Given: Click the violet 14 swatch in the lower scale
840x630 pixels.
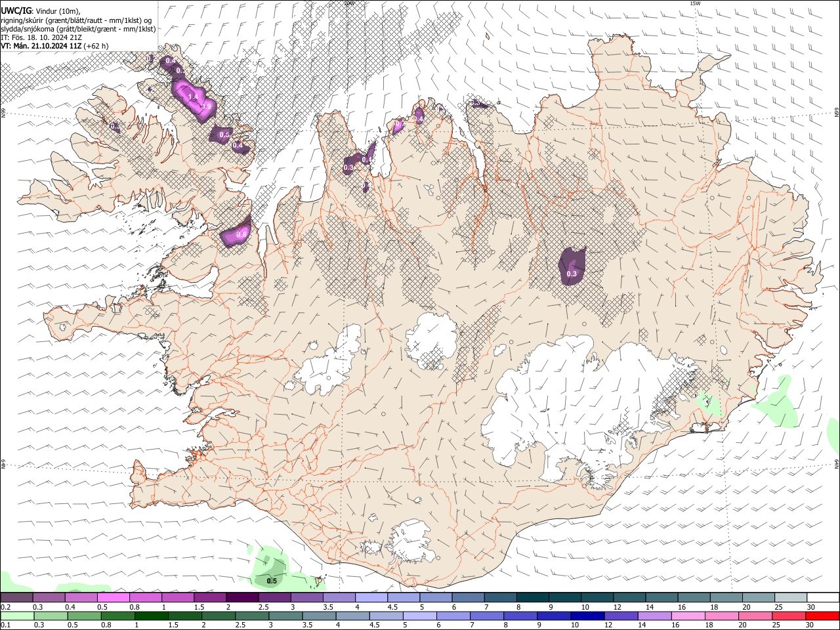Looking at the screenshot, I should [654, 616].
